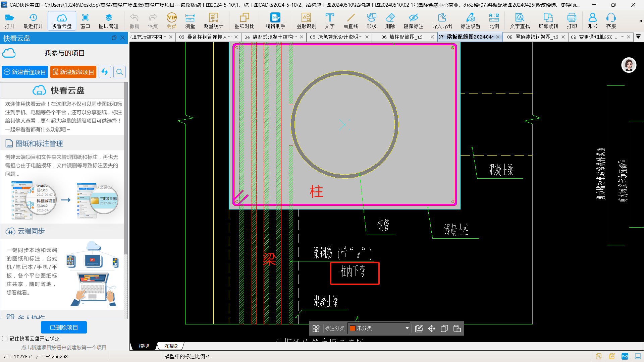Open 云端同步 section heading
Screen dimensions: 644x362
[x=31, y=231]
